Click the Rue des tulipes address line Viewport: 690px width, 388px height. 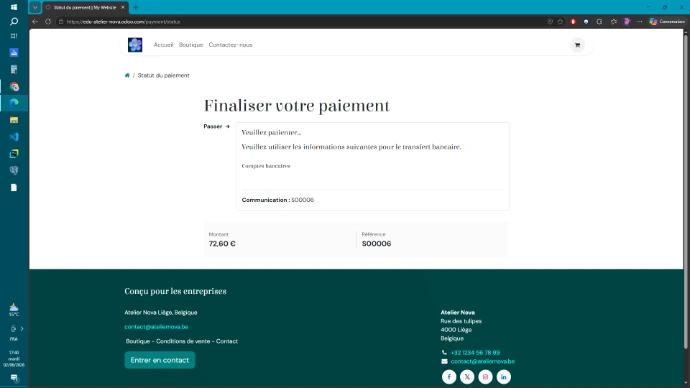(x=461, y=321)
